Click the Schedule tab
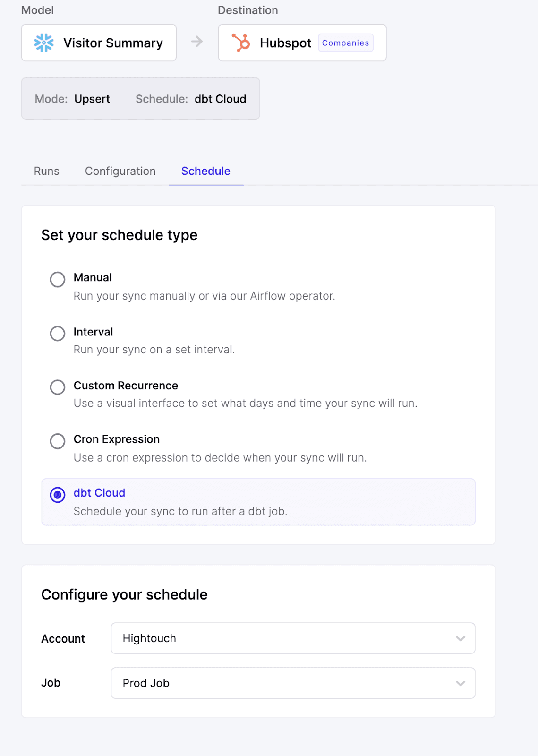The image size is (538, 756). click(206, 171)
